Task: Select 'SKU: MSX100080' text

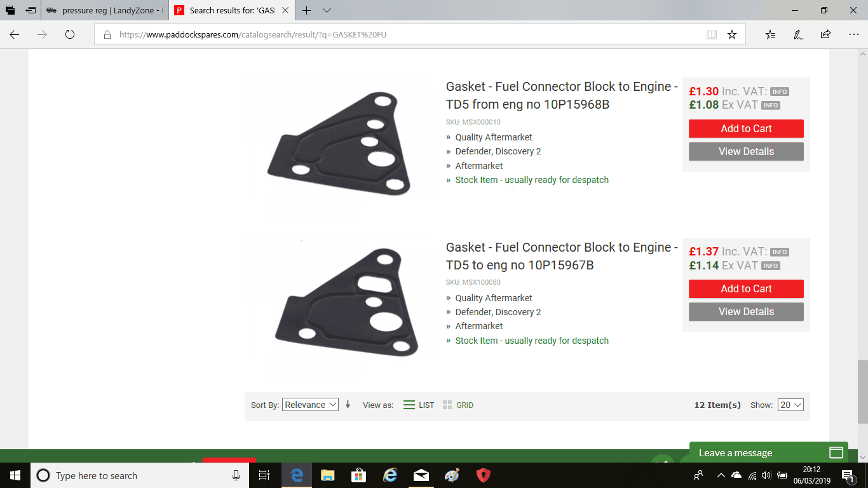Action: pos(473,282)
